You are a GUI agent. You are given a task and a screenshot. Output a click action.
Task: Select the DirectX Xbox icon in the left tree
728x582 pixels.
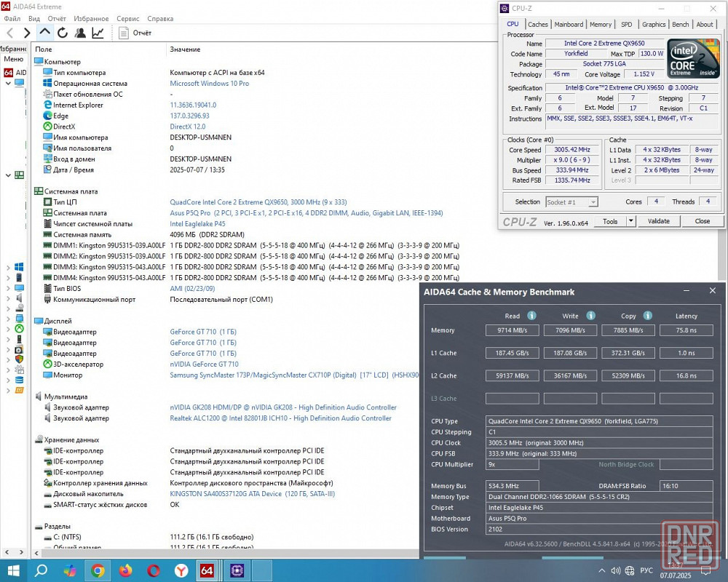[x=19, y=328]
